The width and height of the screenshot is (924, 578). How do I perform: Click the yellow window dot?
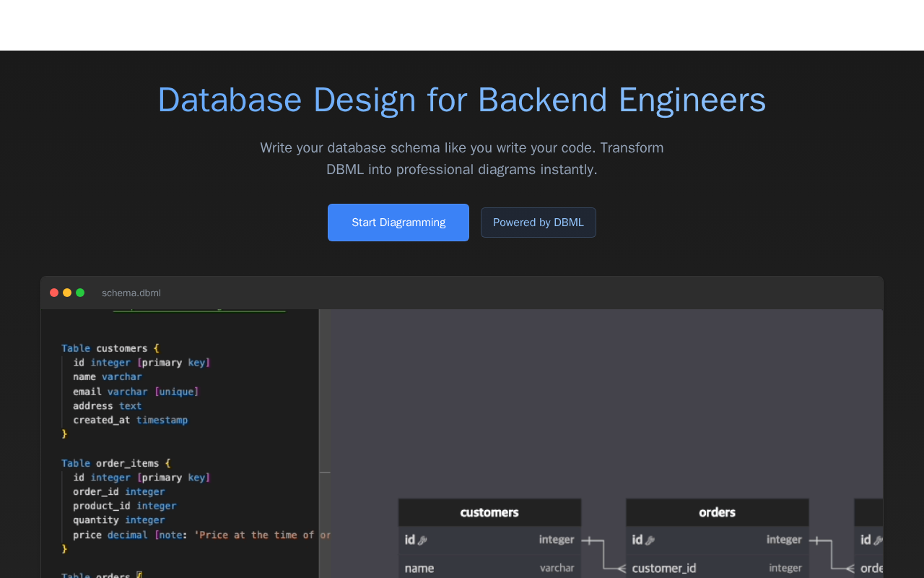[67, 293]
